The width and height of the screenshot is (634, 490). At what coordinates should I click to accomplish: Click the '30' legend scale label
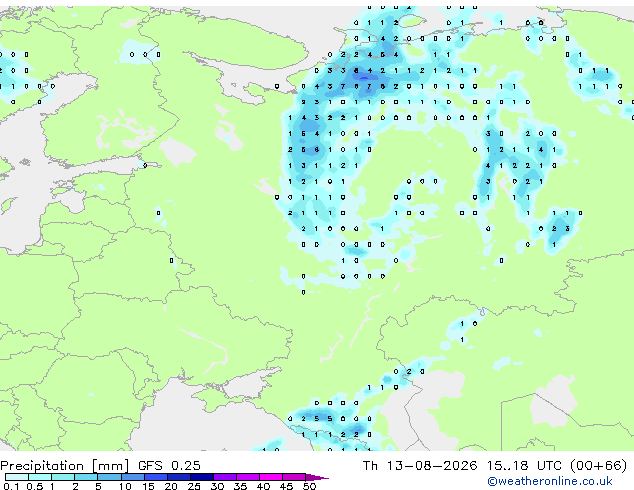coord(217,486)
